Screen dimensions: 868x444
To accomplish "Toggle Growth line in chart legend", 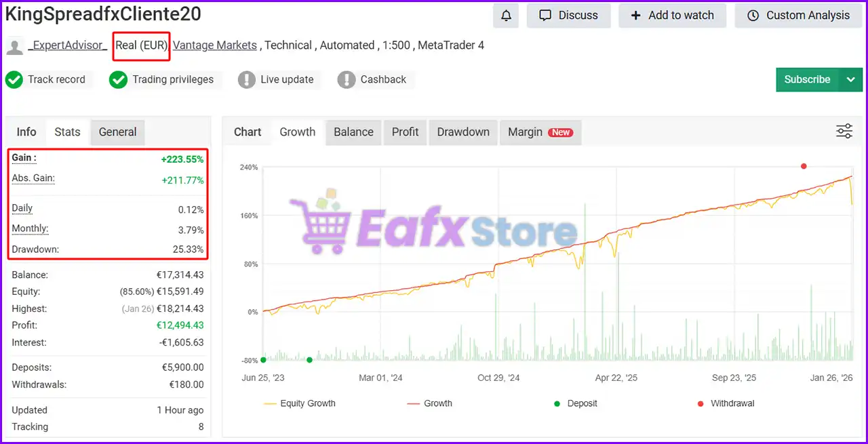I will click(x=429, y=403).
